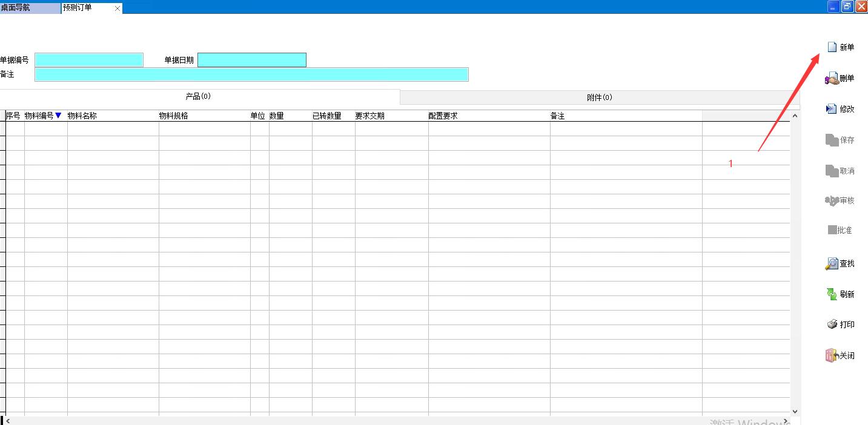Focus the 备注 remarks field
This screenshot has height=425, width=868.
[251, 74]
